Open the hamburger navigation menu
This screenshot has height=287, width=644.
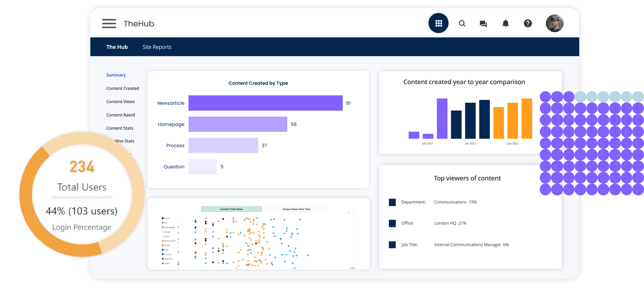coord(109,24)
